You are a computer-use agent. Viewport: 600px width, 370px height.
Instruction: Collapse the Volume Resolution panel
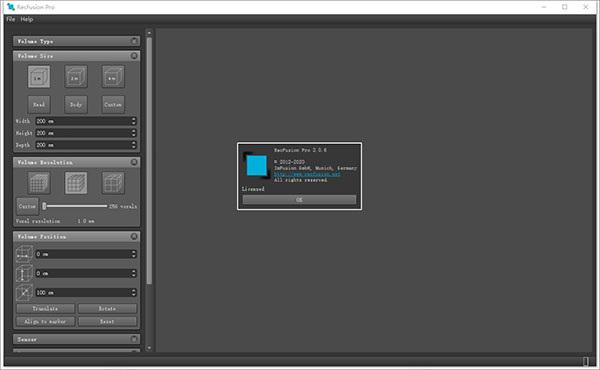tap(134, 162)
